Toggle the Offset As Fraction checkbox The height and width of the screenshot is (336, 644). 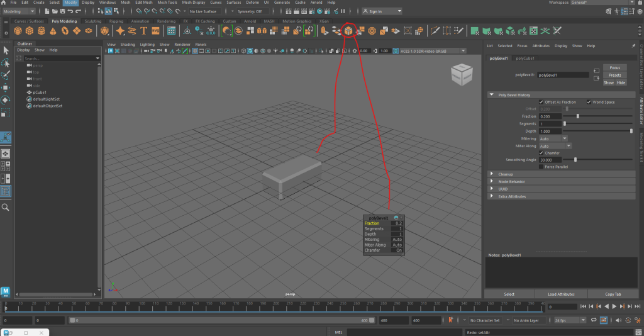[x=541, y=102]
